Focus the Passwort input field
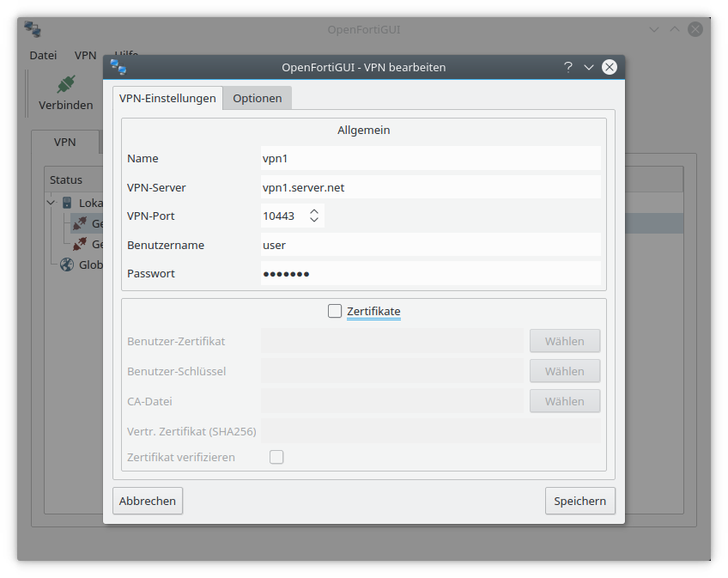Viewport: 728px width, 578px height. point(429,273)
